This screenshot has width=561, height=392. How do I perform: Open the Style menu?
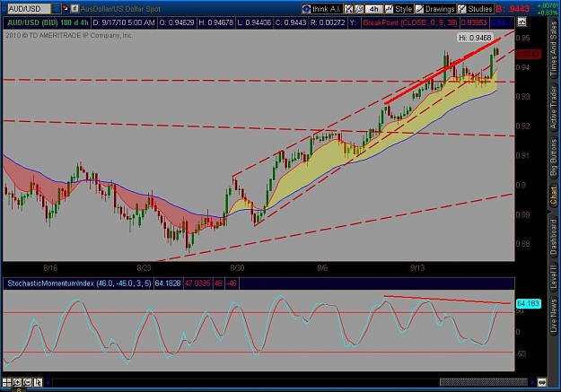[399, 9]
